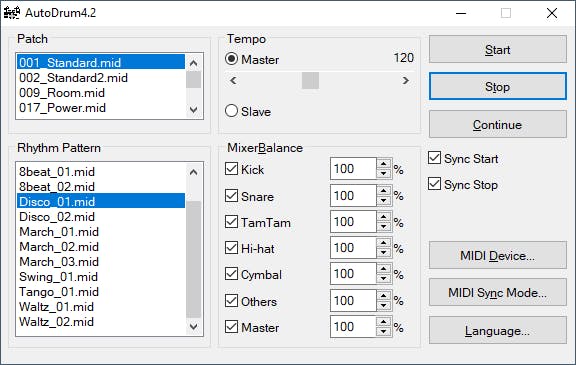Uncheck the Hi-hat mixer checkbox
The width and height of the screenshot is (576, 365).
coord(231,248)
